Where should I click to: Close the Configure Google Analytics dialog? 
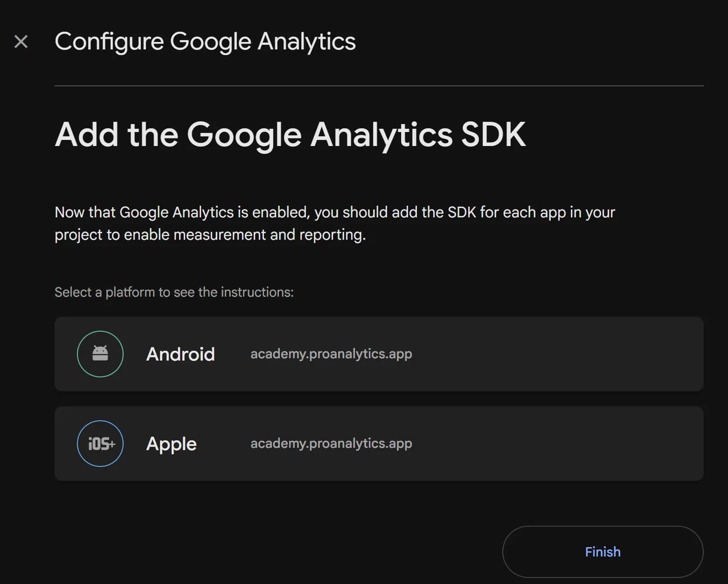click(21, 42)
